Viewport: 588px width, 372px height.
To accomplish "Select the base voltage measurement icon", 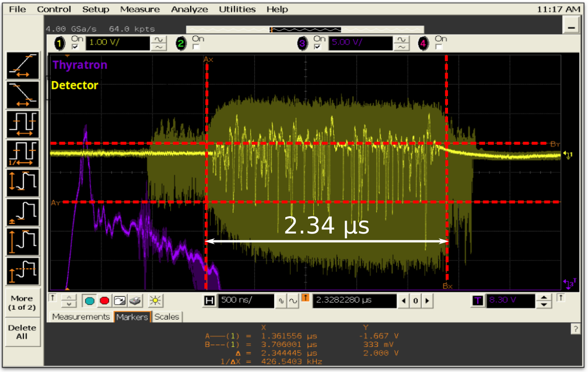I will pos(22,213).
